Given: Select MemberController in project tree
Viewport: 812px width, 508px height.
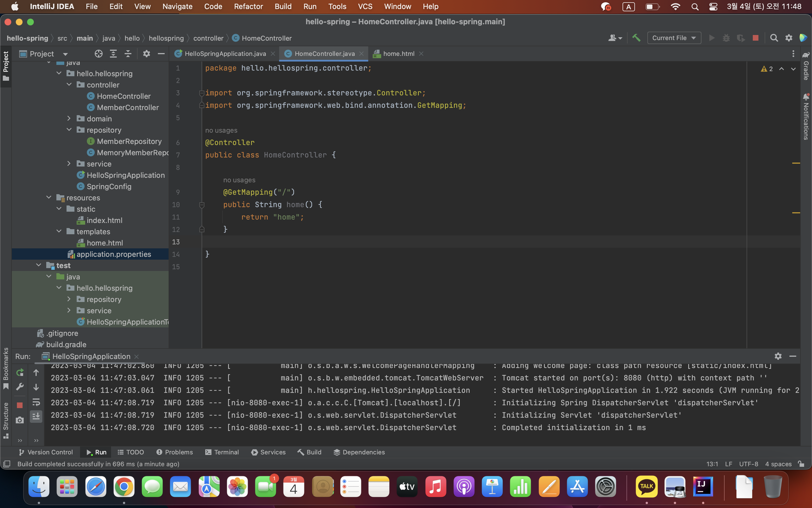Looking at the screenshot, I should (x=128, y=107).
